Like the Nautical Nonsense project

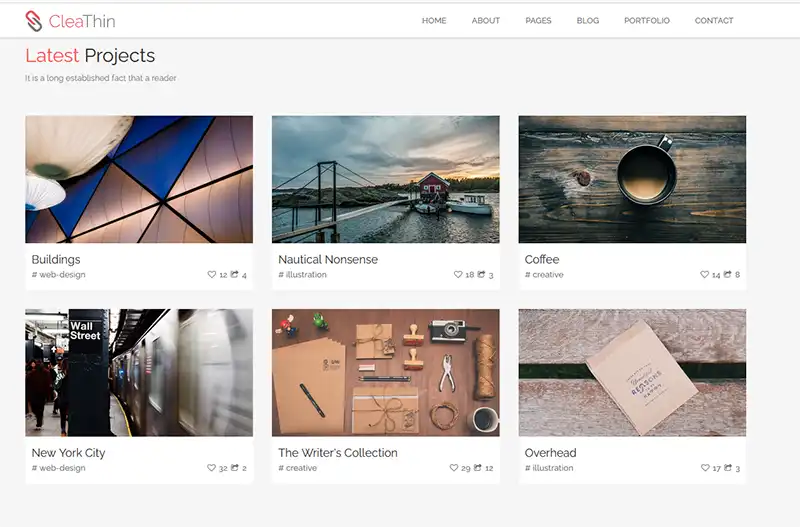[459, 274]
